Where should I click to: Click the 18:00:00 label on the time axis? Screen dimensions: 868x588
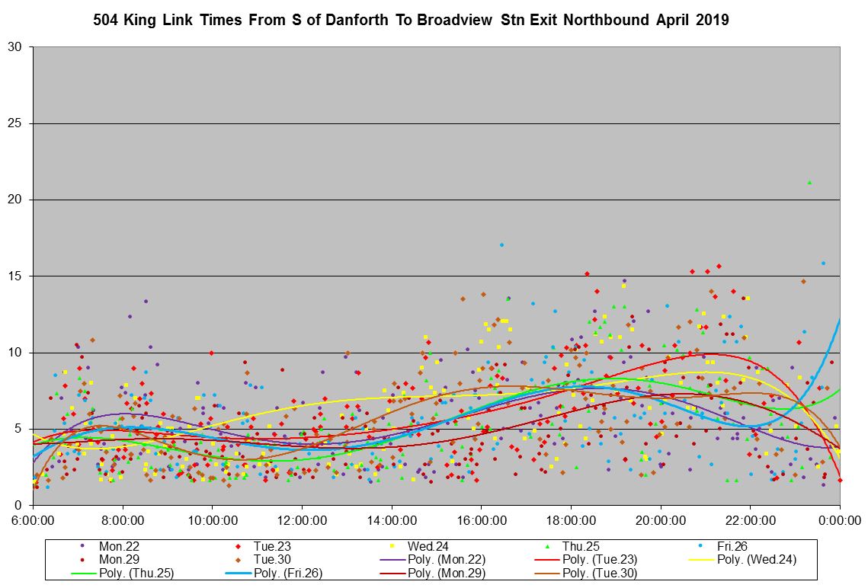tap(572, 520)
